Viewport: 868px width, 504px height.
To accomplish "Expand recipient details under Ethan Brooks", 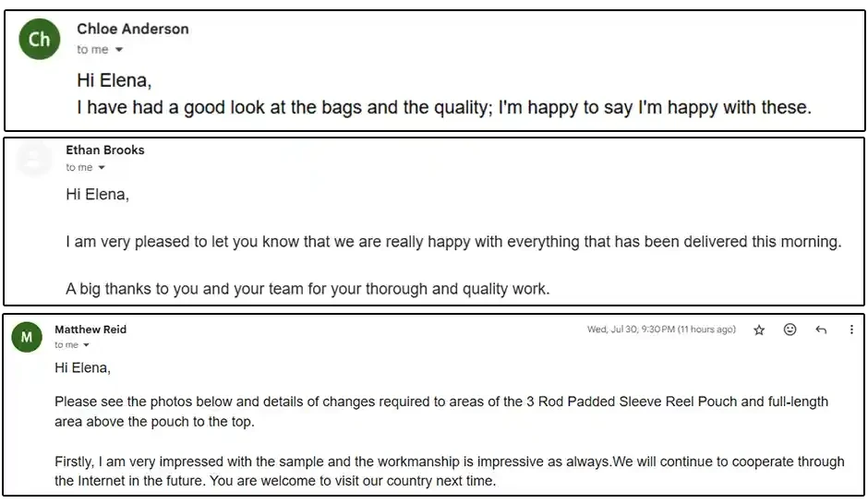I will 102,168.
